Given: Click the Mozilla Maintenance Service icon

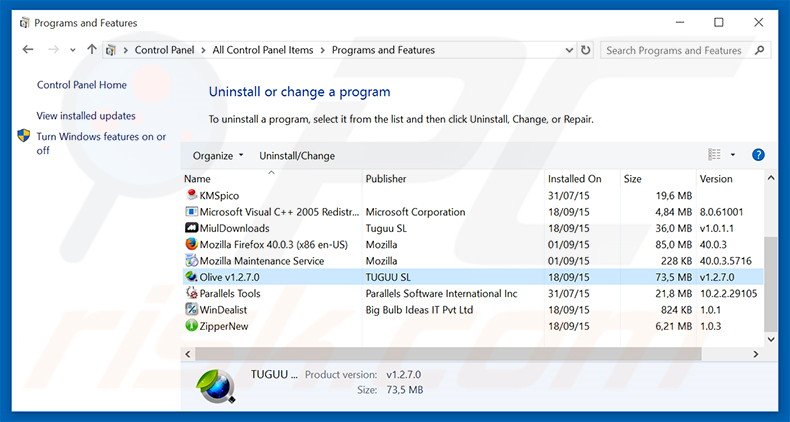Looking at the screenshot, I should (x=191, y=260).
